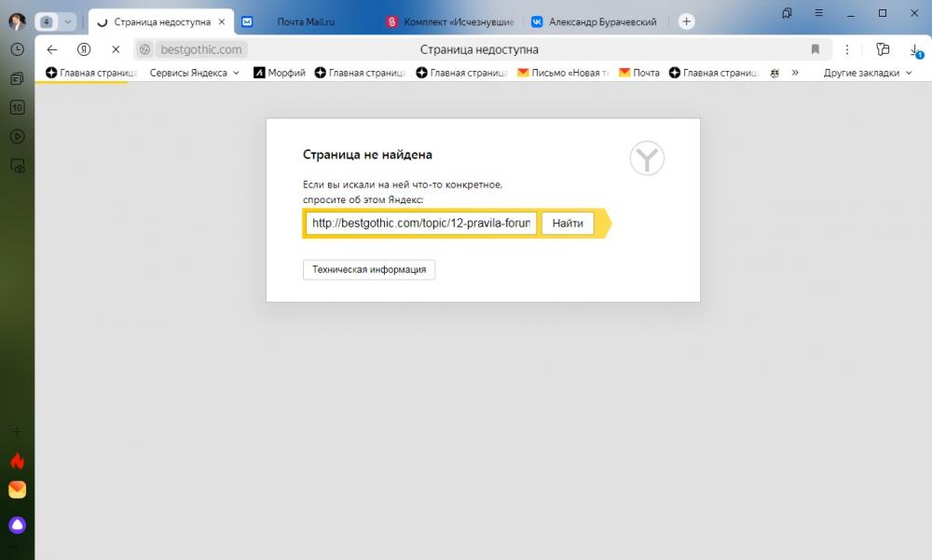This screenshot has width=932, height=560.
Task: Stop loading with the X button
Action: [116, 49]
